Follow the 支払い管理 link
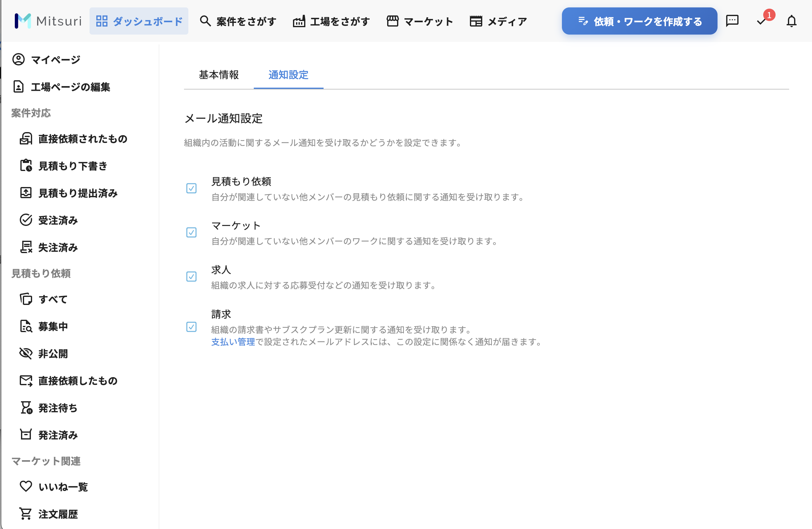The height and width of the screenshot is (529, 812). tap(233, 342)
